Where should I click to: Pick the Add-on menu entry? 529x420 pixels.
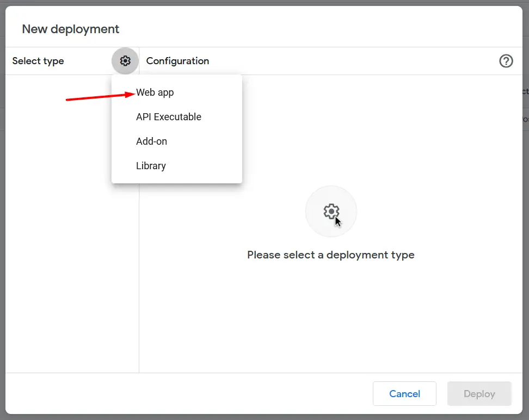click(x=152, y=141)
